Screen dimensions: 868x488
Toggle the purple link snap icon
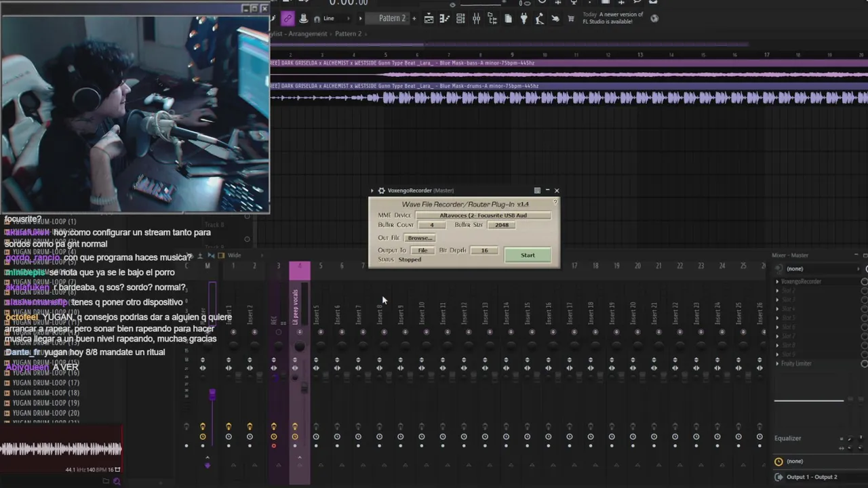(288, 18)
